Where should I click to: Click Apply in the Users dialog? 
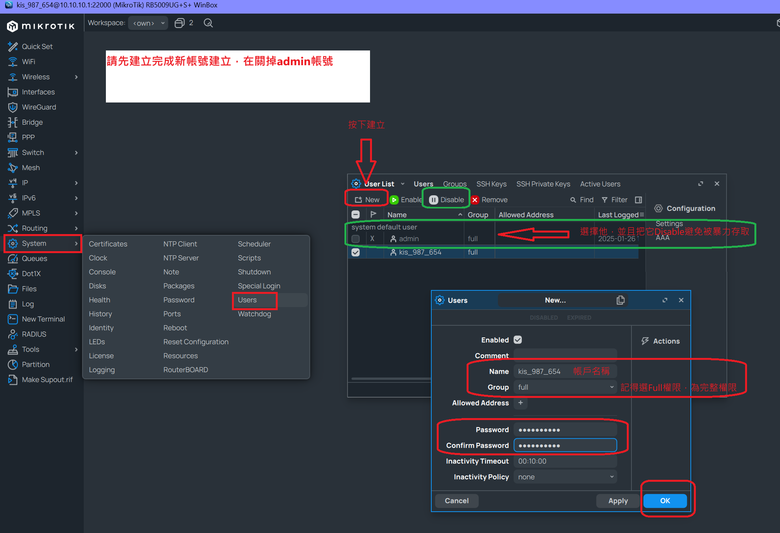(x=618, y=501)
